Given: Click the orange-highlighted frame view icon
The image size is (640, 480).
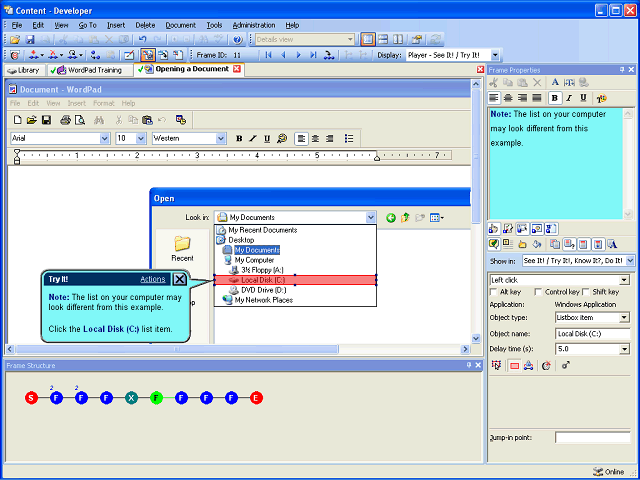Looking at the screenshot, I should 148,55.
